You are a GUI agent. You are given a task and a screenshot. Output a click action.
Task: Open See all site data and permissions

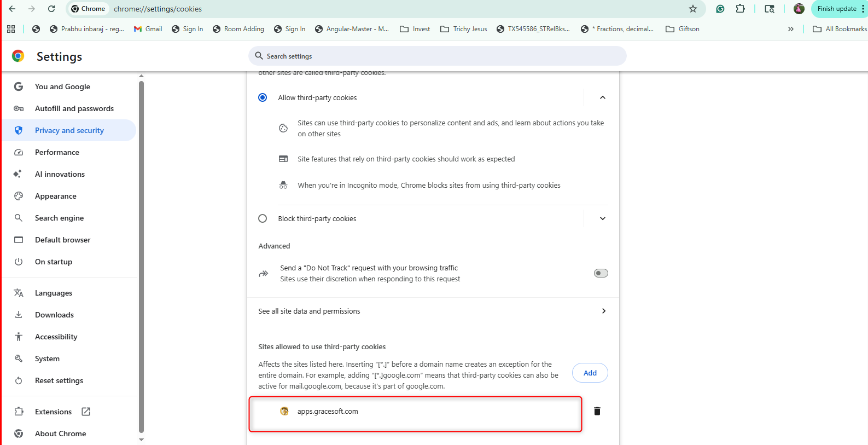point(433,311)
